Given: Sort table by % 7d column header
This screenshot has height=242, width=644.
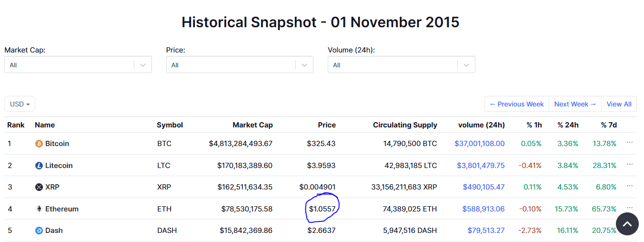Looking at the screenshot, I should [x=609, y=125].
